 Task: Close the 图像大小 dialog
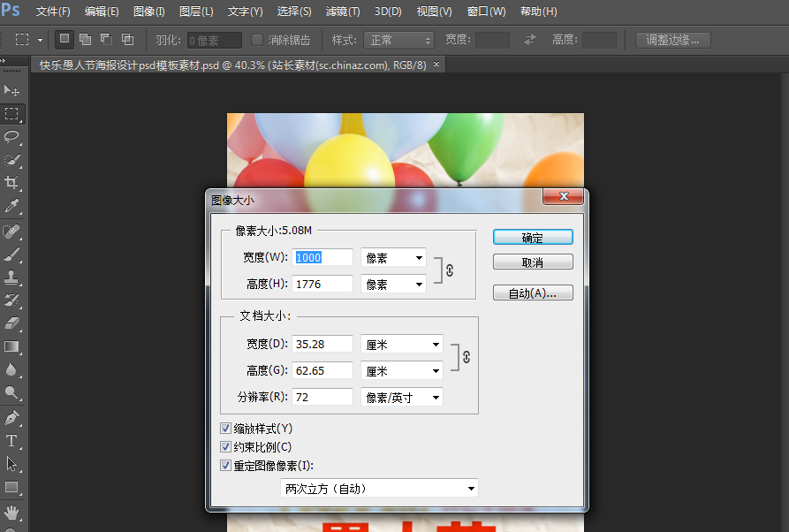pos(564,196)
